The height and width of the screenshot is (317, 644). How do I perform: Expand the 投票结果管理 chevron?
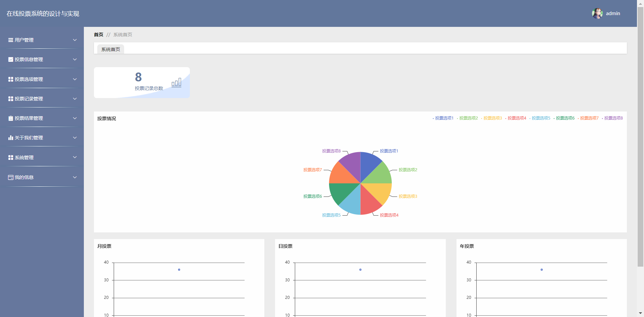[x=75, y=118]
